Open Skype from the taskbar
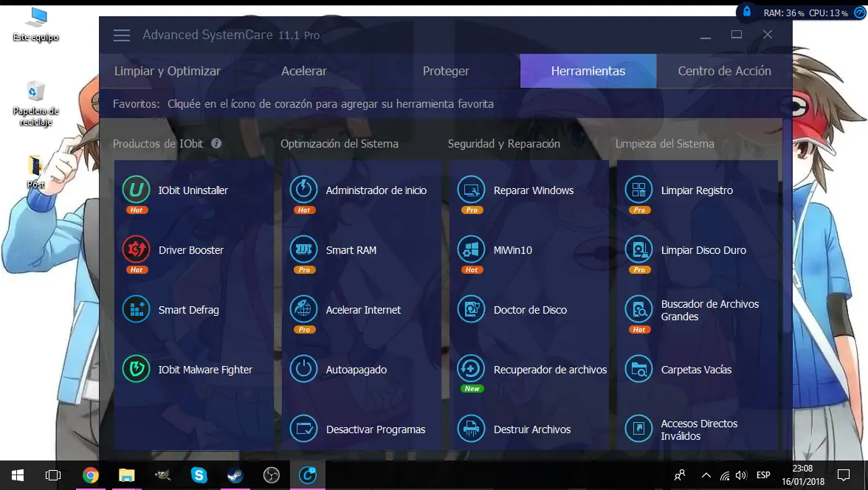This screenshot has width=868, height=490. 199,475
